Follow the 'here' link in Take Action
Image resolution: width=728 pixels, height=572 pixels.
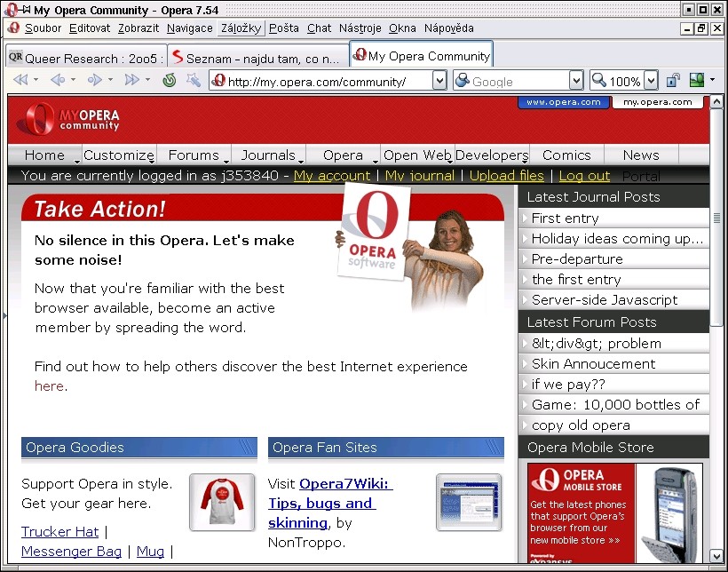point(49,386)
